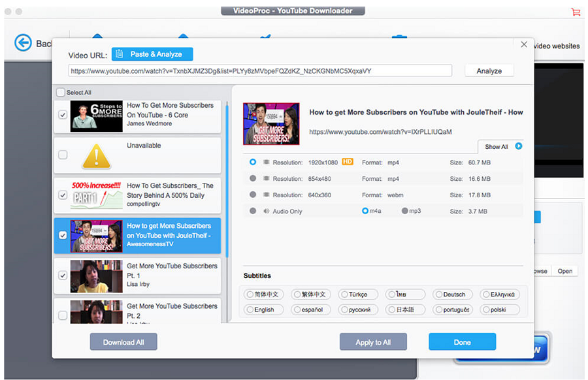Click Download All button
This screenshot has height=380, width=588.
(x=123, y=342)
